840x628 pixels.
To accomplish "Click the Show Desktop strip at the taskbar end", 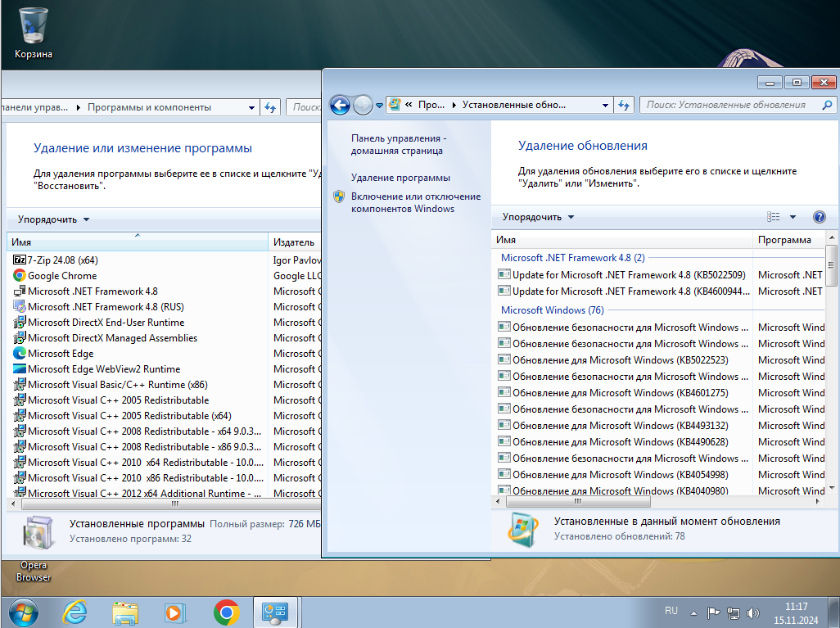I will pos(836,612).
